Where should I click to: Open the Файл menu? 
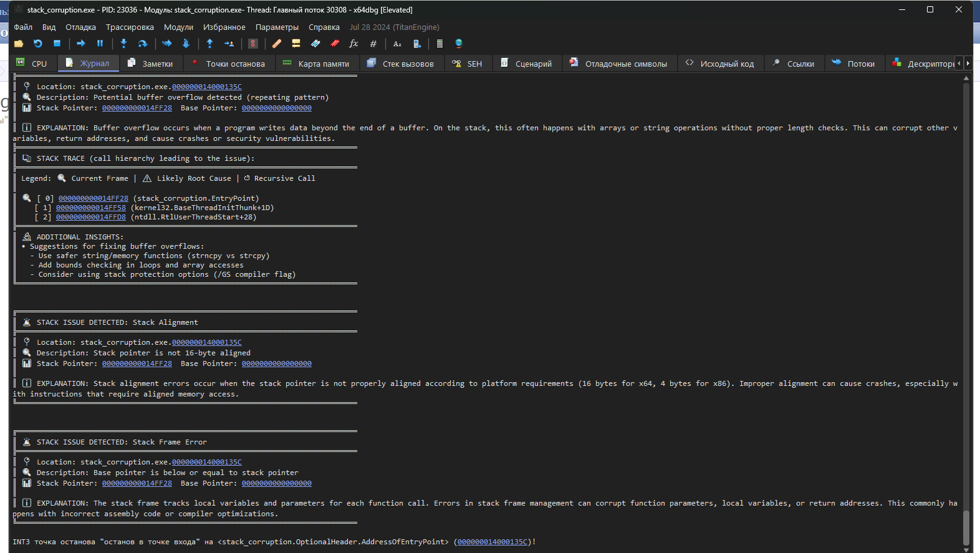pyautogui.click(x=23, y=27)
